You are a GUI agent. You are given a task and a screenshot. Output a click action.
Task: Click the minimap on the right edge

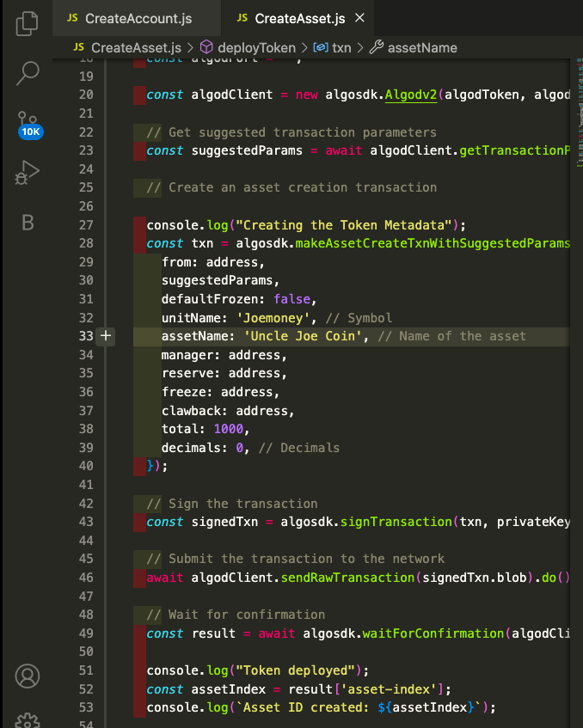click(580, 113)
